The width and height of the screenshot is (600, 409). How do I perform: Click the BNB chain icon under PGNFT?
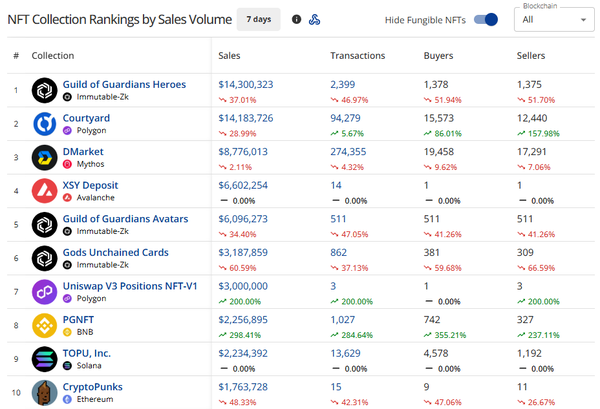pyautogui.click(x=67, y=332)
